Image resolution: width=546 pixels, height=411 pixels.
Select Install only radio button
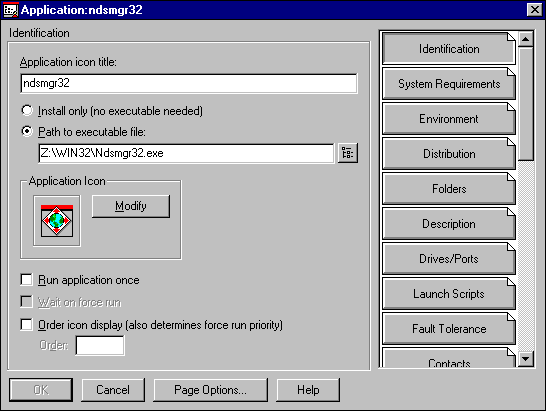point(27,110)
